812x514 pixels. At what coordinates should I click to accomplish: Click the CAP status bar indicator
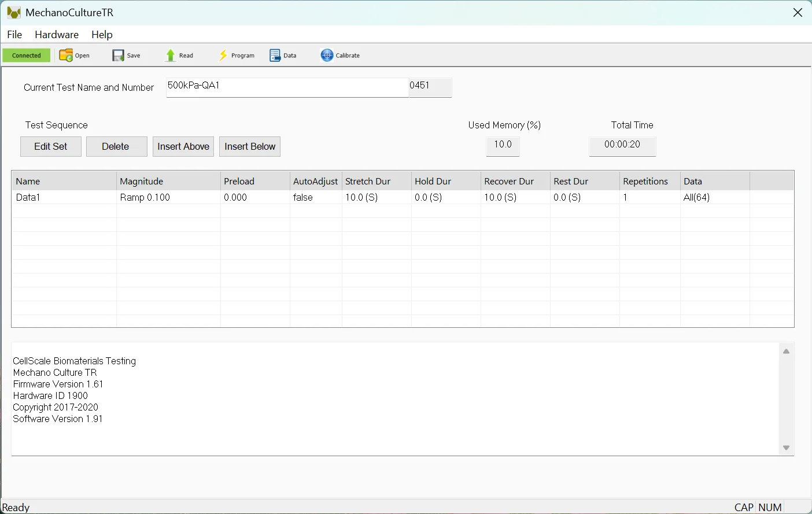[x=744, y=507]
